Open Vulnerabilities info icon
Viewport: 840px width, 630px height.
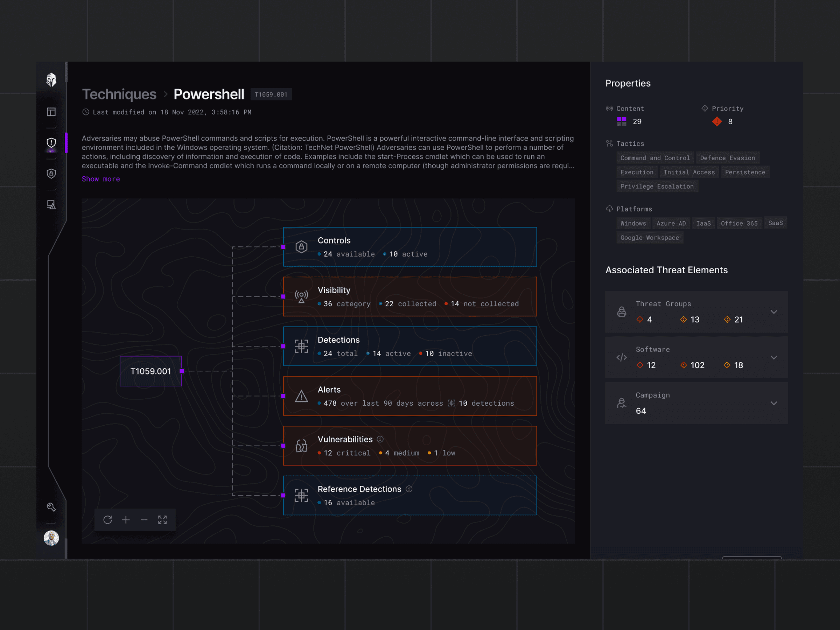click(380, 439)
